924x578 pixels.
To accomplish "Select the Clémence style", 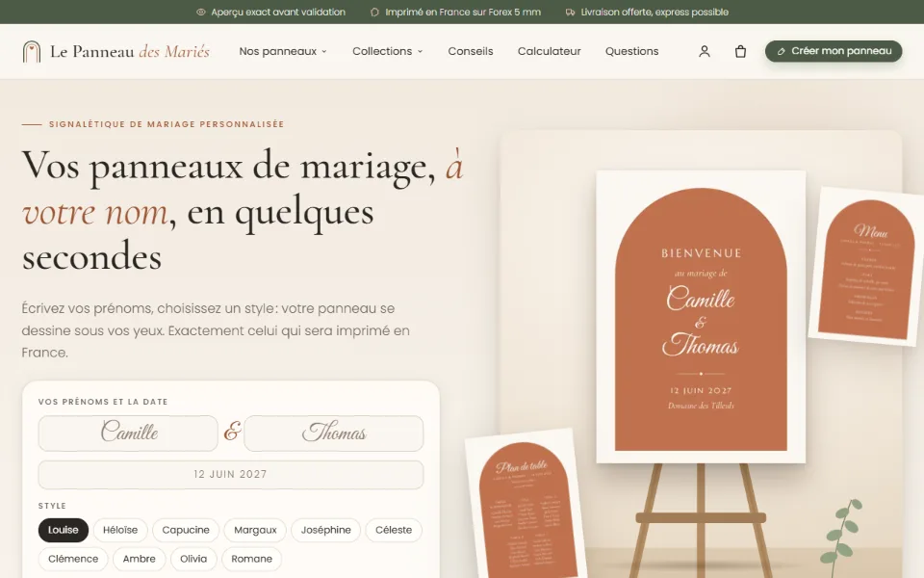I will (x=73, y=559).
